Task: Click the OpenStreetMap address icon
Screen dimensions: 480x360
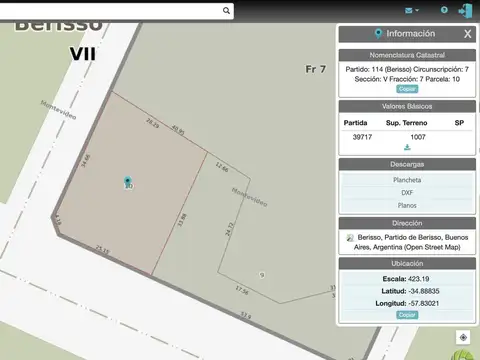Action: pos(350,238)
